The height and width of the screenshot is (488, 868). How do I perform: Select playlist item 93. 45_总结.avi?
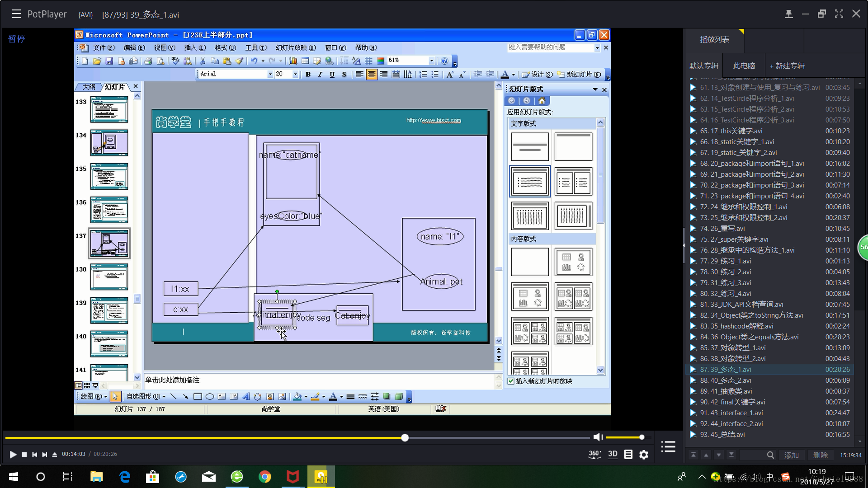[769, 435]
